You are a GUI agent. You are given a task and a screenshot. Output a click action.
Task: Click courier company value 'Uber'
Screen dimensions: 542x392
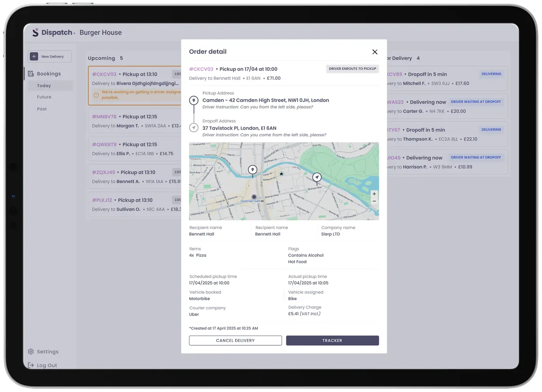[194, 314]
